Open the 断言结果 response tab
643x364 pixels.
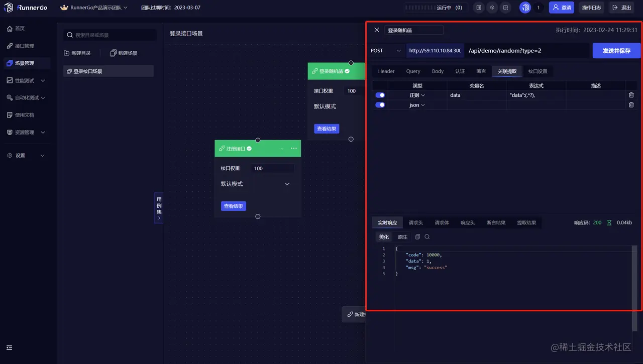click(496, 222)
